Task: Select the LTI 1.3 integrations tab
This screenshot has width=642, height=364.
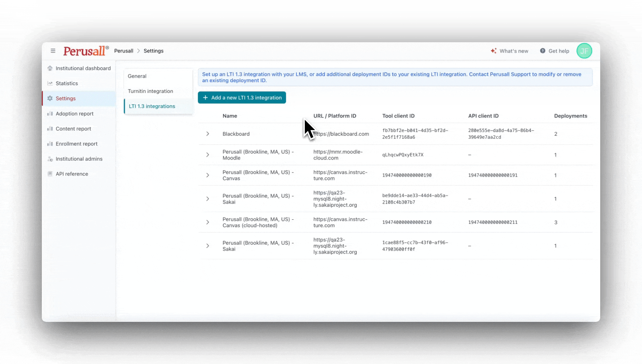Action: (x=158, y=106)
